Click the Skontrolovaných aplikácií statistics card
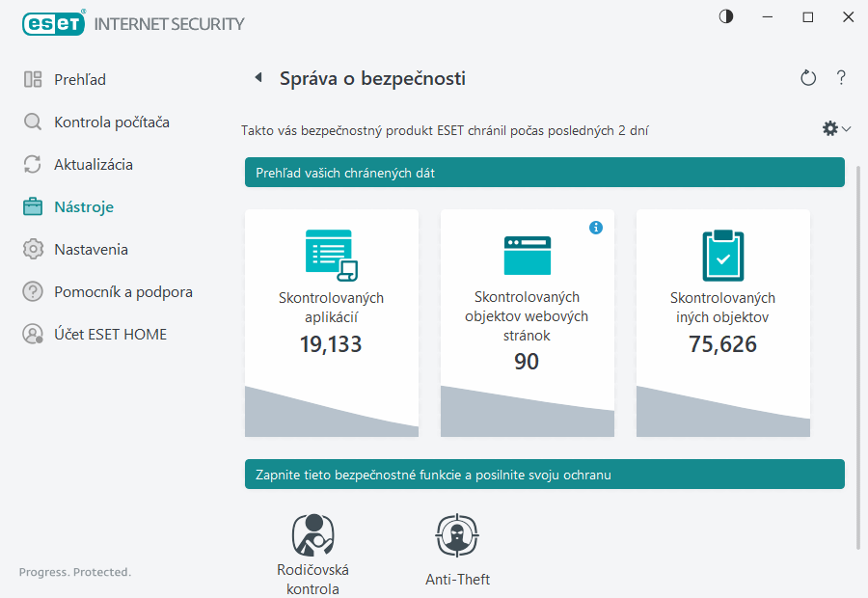The width and height of the screenshot is (868, 598). pyautogui.click(x=331, y=323)
